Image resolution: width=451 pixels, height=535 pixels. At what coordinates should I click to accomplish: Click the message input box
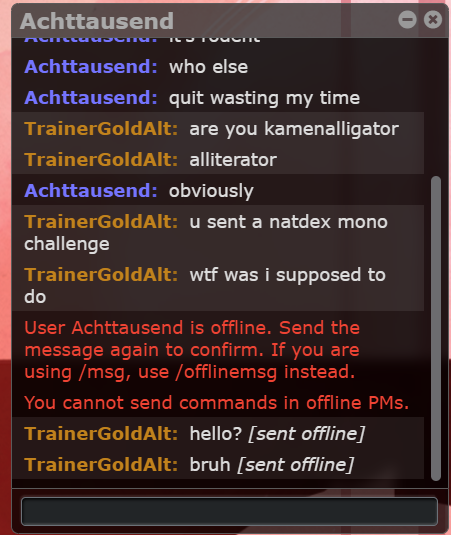pos(229,511)
